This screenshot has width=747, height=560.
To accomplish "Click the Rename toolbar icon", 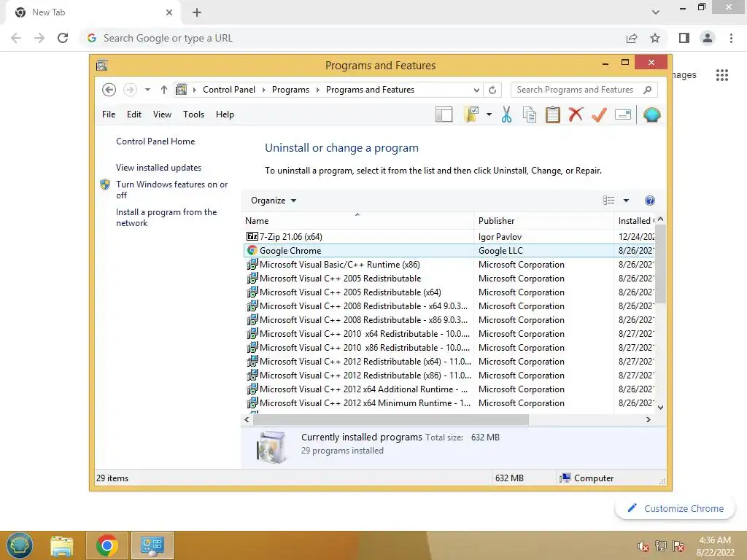I will point(623,114).
